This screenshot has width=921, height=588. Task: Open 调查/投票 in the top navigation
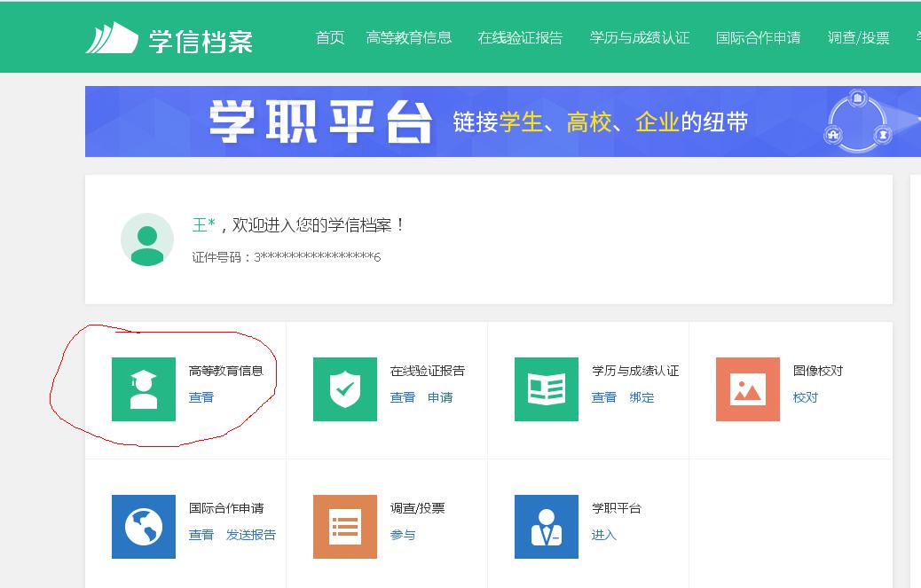(x=859, y=37)
